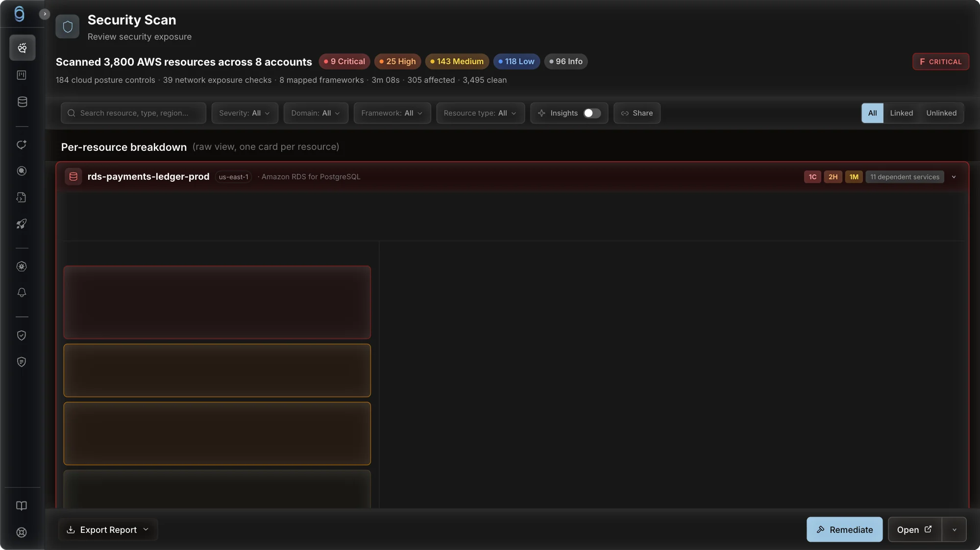This screenshot has height=550, width=980.
Task: Click the Amazon RDS for PostgreSQL label
Action: click(x=311, y=177)
